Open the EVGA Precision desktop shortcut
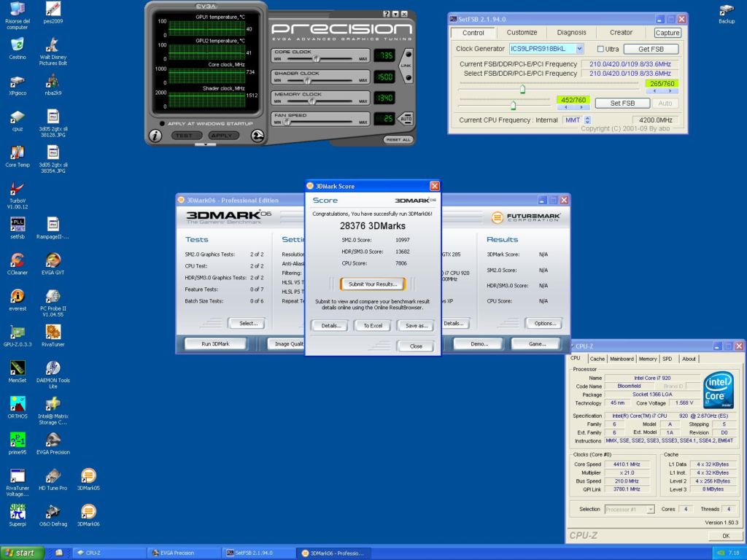 [x=53, y=443]
